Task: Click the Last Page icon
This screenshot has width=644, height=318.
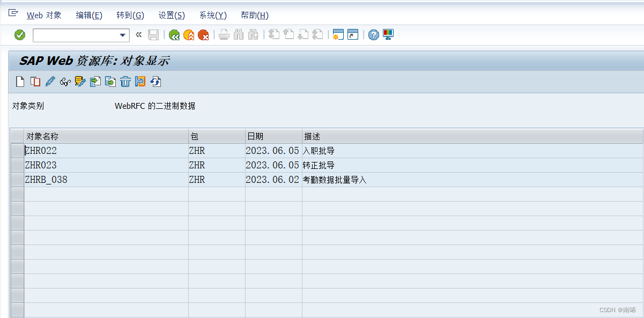Action: 317,35
